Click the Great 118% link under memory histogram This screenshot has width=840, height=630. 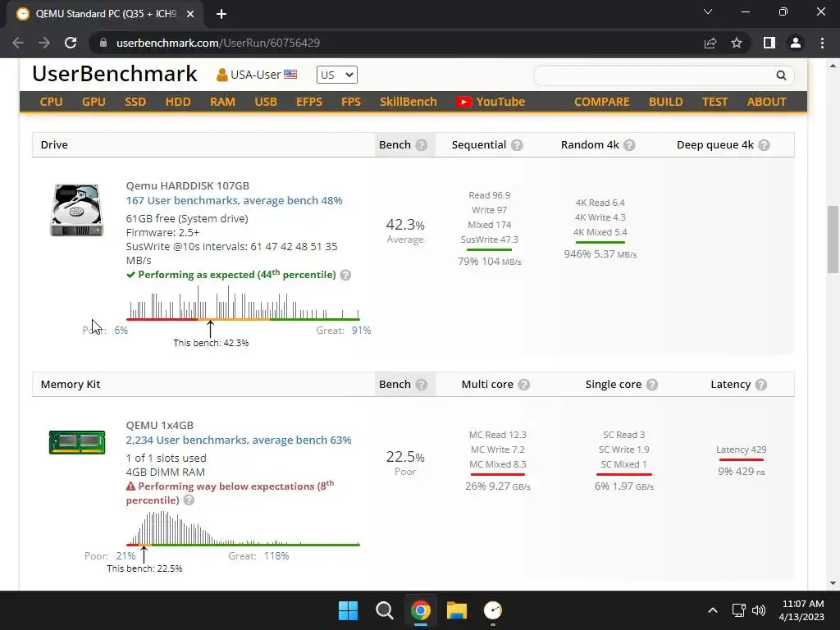pos(276,556)
